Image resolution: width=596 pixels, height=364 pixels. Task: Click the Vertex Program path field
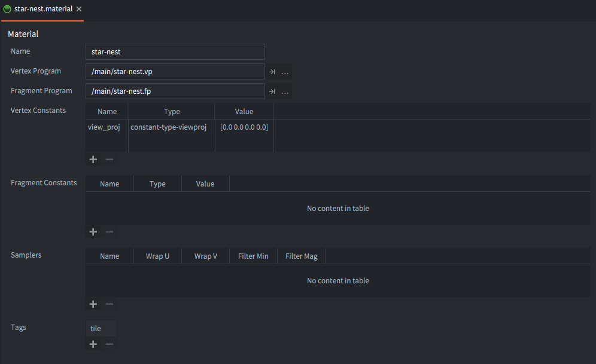coord(175,72)
